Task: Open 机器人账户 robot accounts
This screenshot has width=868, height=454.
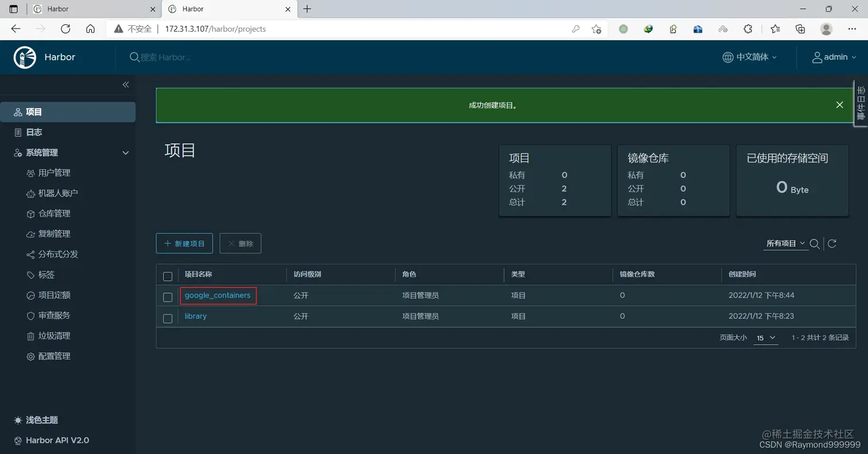Action: tap(57, 193)
